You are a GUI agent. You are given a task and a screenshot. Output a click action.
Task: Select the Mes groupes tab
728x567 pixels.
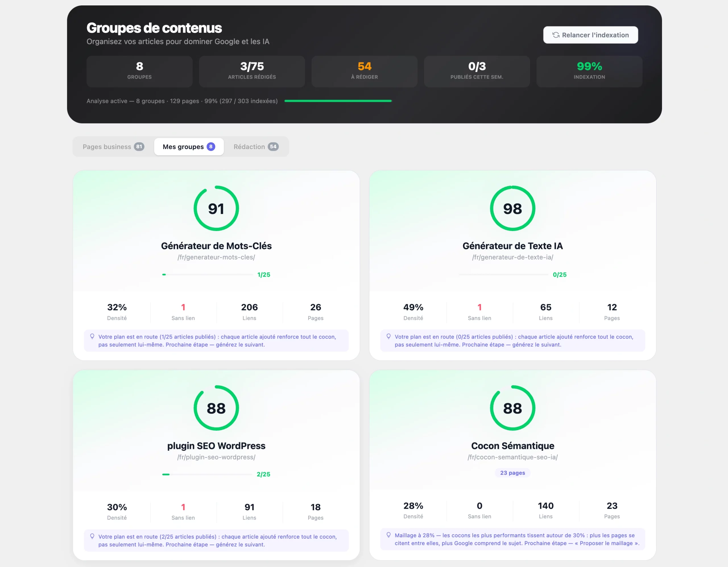click(x=189, y=147)
